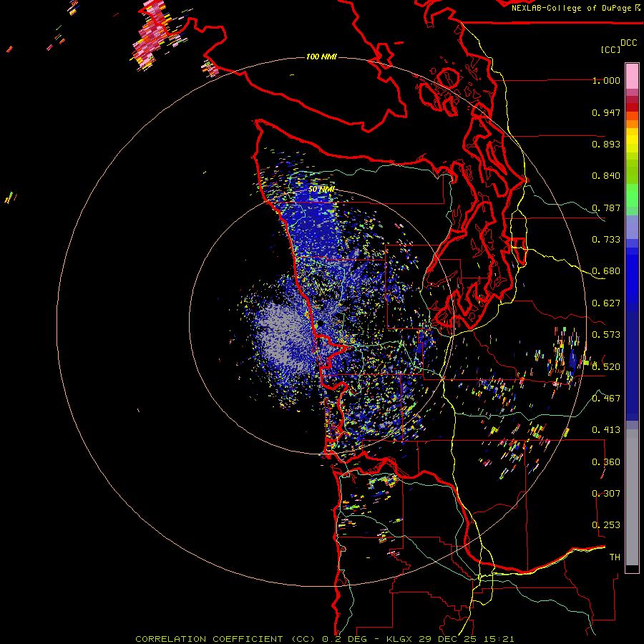
Task: Select the 0.253 legend value
Action: point(606,525)
